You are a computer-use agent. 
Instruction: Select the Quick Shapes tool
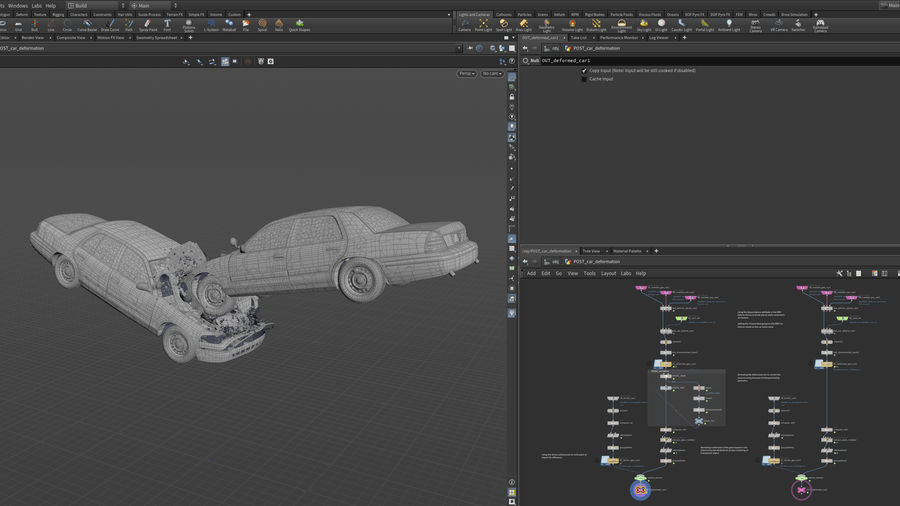(299, 25)
